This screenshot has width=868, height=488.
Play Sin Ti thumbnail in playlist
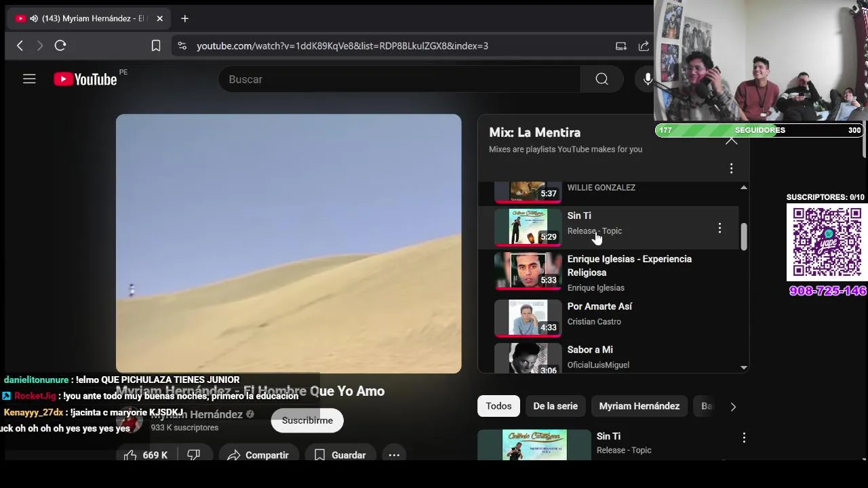528,226
